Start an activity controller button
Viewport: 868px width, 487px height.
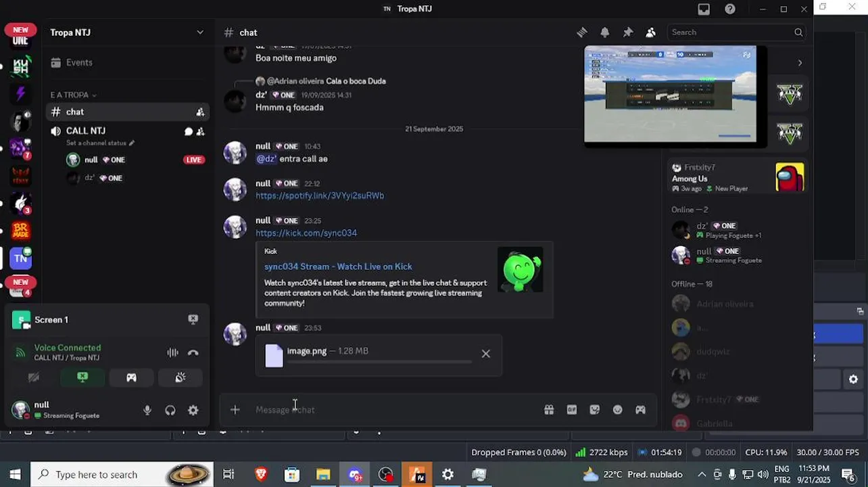131,377
